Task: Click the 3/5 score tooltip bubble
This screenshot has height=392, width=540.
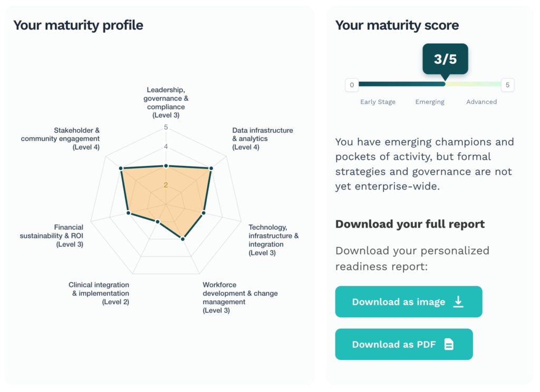Action: pos(445,59)
